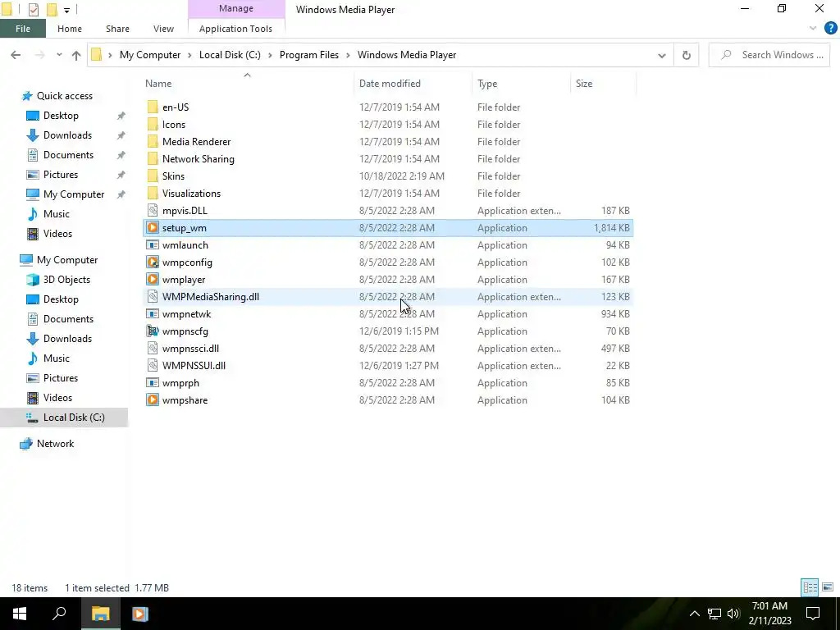Open Recent locations dropdown arrow

point(59,55)
